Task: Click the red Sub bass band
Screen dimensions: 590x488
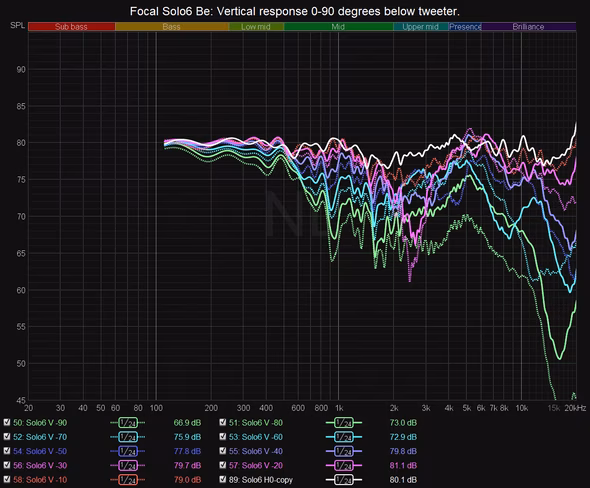Action: pyautogui.click(x=71, y=27)
